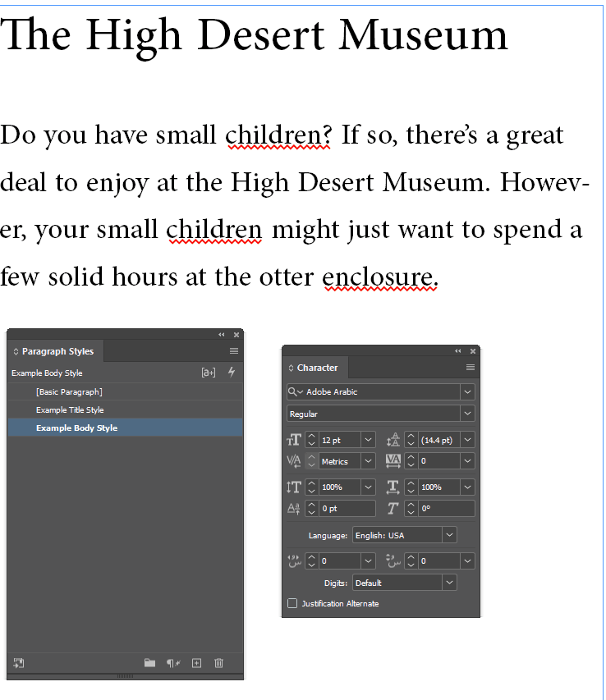The height and width of the screenshot is (700, 606).
Task: Create a new style group folder
Action: click(149, 663)
